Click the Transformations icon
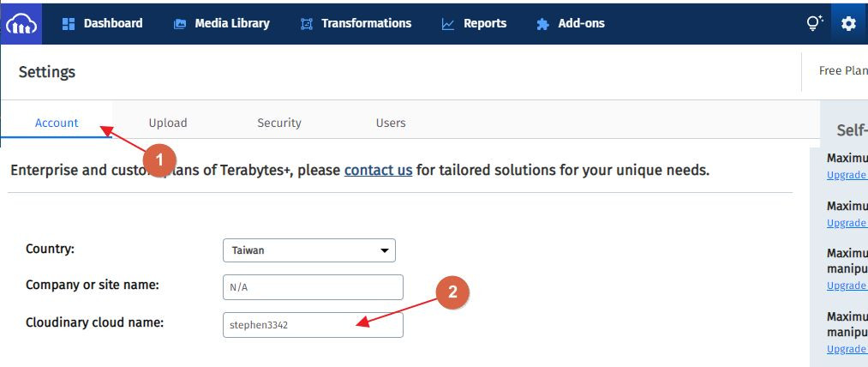This screenshot has width=868, height=367. (x=307, y=24)
